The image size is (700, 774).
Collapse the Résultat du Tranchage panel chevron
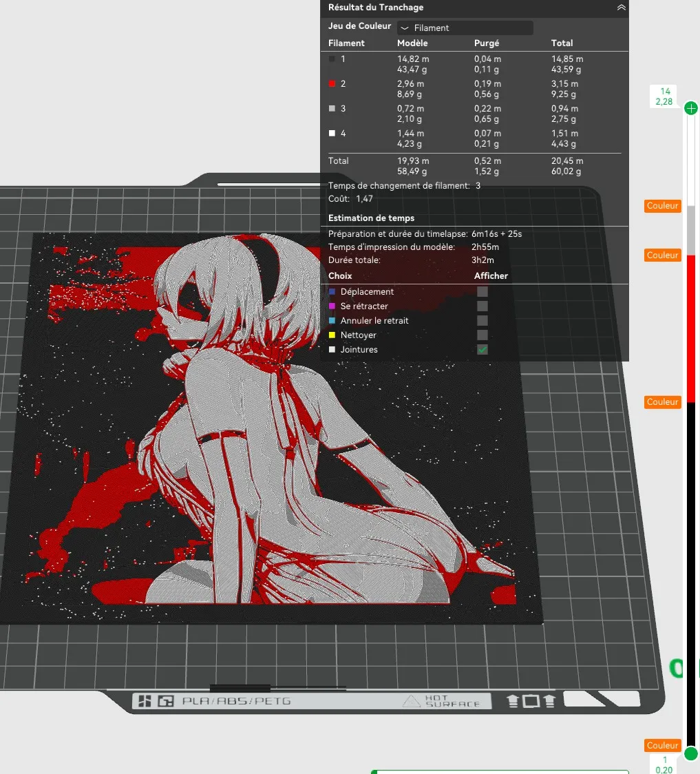tap(621, 8)
